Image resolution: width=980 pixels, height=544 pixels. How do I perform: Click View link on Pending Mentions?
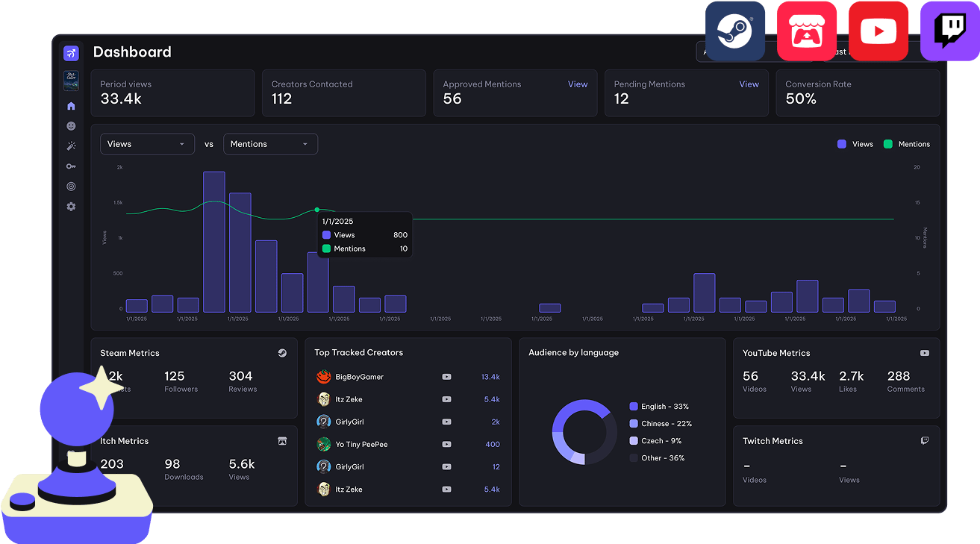[749, 84]
